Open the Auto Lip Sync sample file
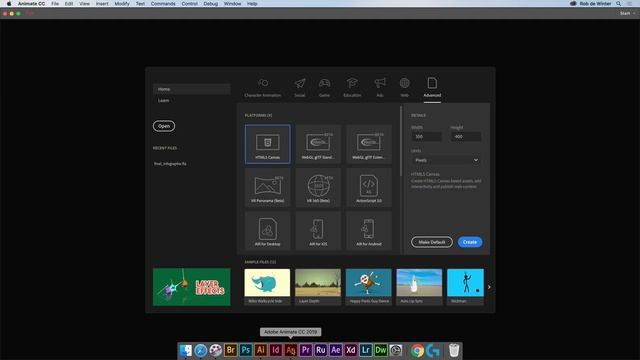The height and width of the screenshot is (360, 640). [x=419, y=287]
